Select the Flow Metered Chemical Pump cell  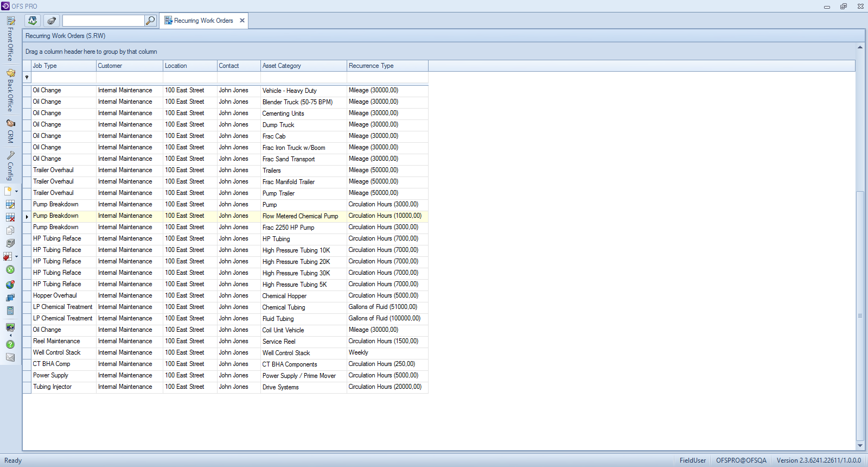click(304, 216)
